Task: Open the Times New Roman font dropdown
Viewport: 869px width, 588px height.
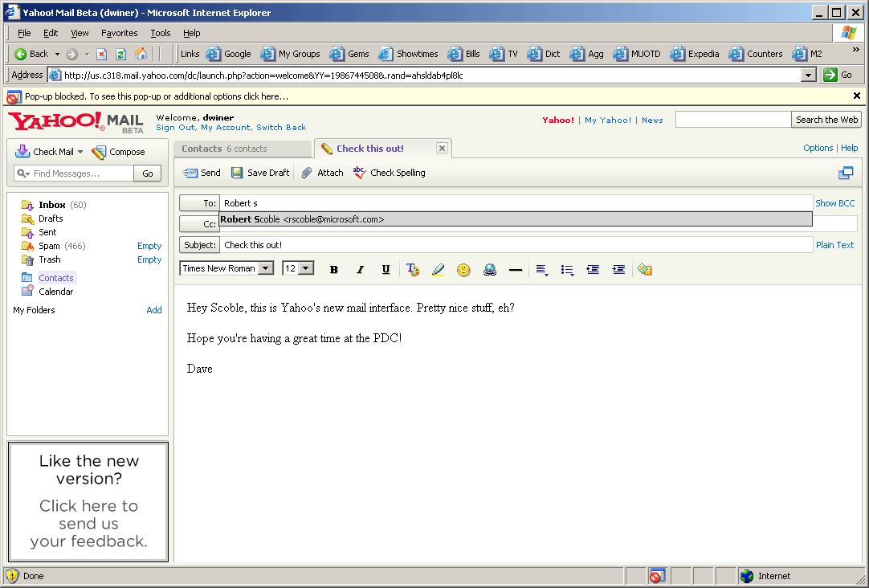Action: [266, 268]
